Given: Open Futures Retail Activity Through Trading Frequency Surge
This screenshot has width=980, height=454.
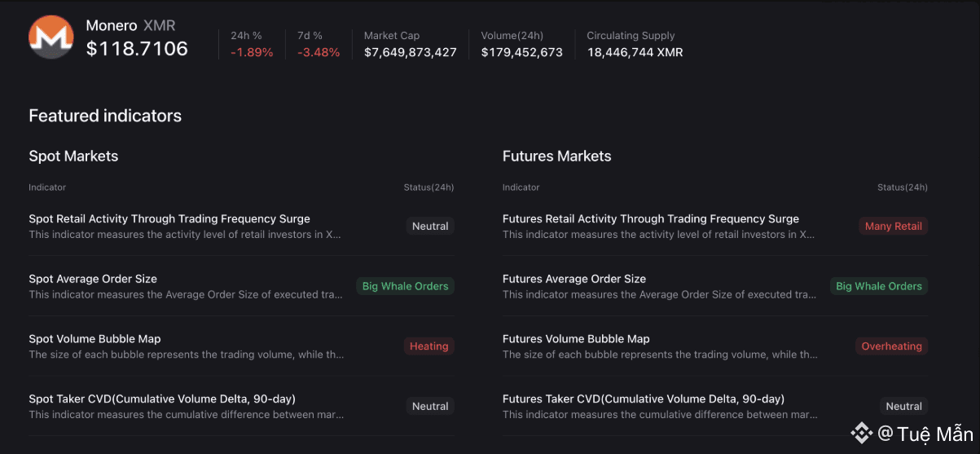Looking at the screenshot, I should [650, 218].
